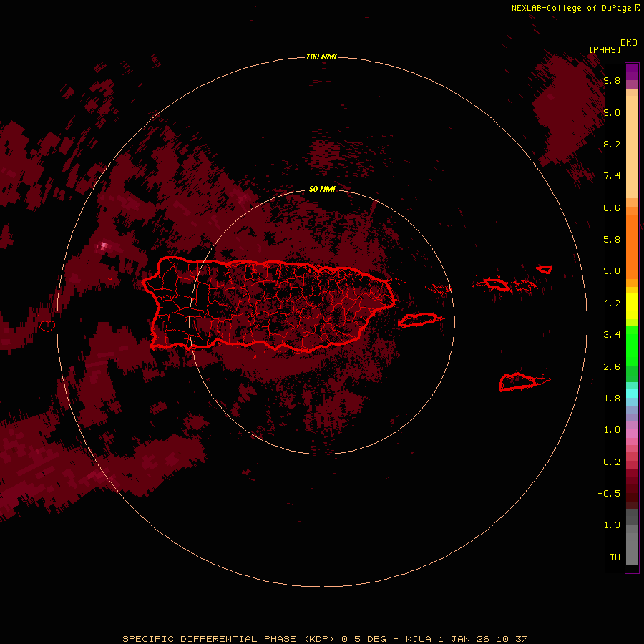This screenshot has height=644, width=644.
Task: Click the 50 NMI range ring label
Action: coord(322,189)
